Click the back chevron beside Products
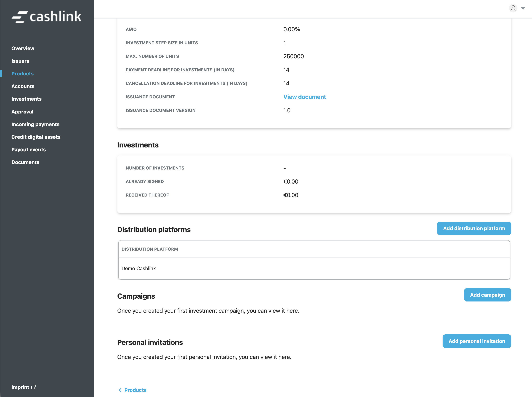 pyautogui.click(x=120, y=390)
